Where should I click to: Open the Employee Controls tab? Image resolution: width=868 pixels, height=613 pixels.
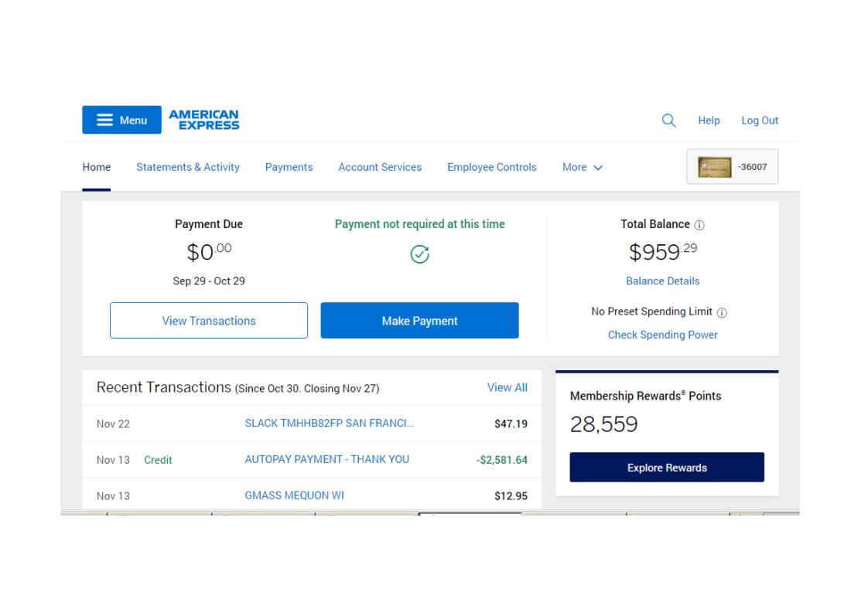pyautogui.click(x=492, y=167)
